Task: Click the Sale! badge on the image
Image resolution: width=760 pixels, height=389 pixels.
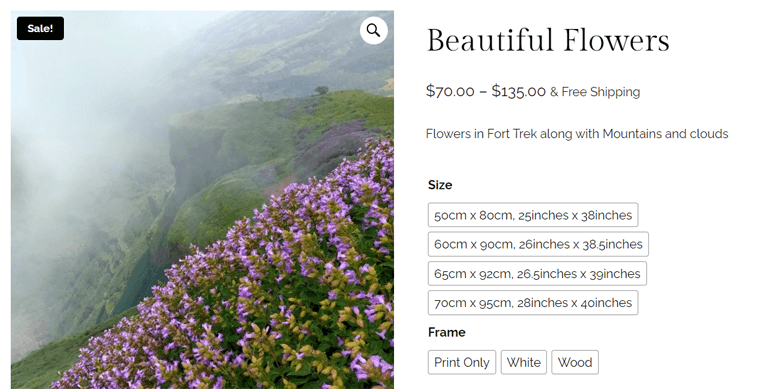Action: click(40, 29)
